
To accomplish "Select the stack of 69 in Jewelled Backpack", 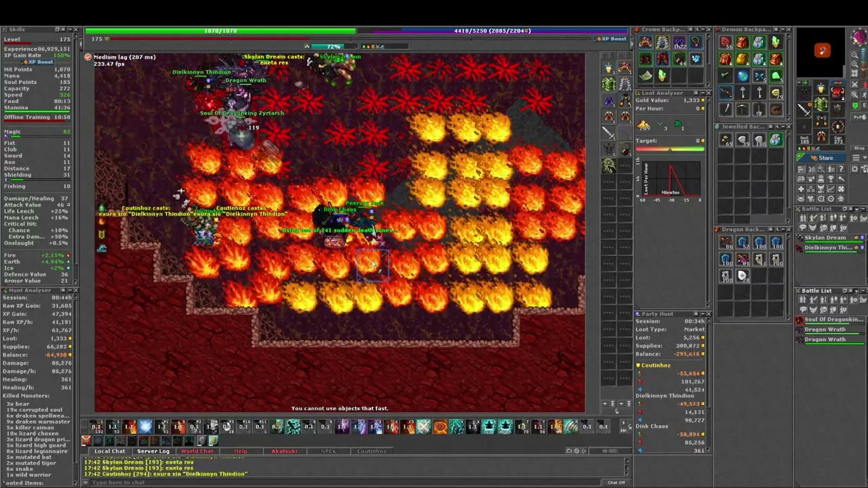I will pos(726,140).
